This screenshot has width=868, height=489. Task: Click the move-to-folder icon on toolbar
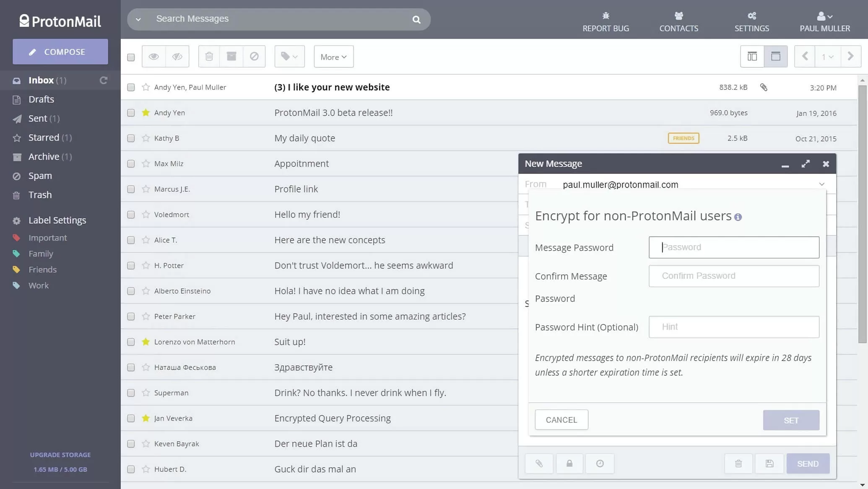(231, 57)
